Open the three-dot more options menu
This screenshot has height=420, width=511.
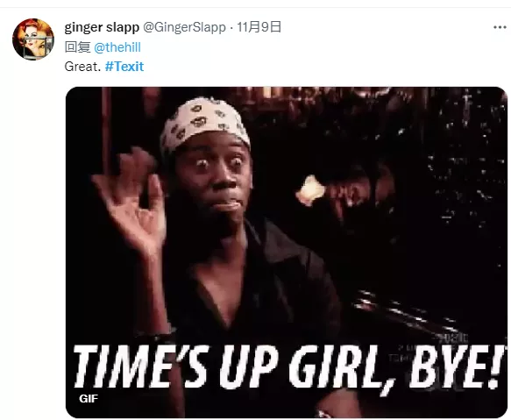500,27
